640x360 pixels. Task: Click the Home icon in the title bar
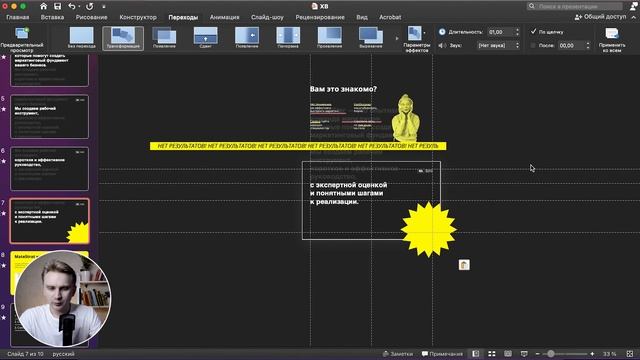(43, 6)
